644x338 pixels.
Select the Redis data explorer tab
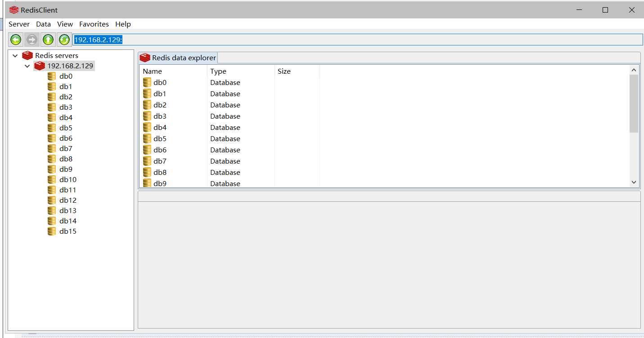[x=178, y=58]
